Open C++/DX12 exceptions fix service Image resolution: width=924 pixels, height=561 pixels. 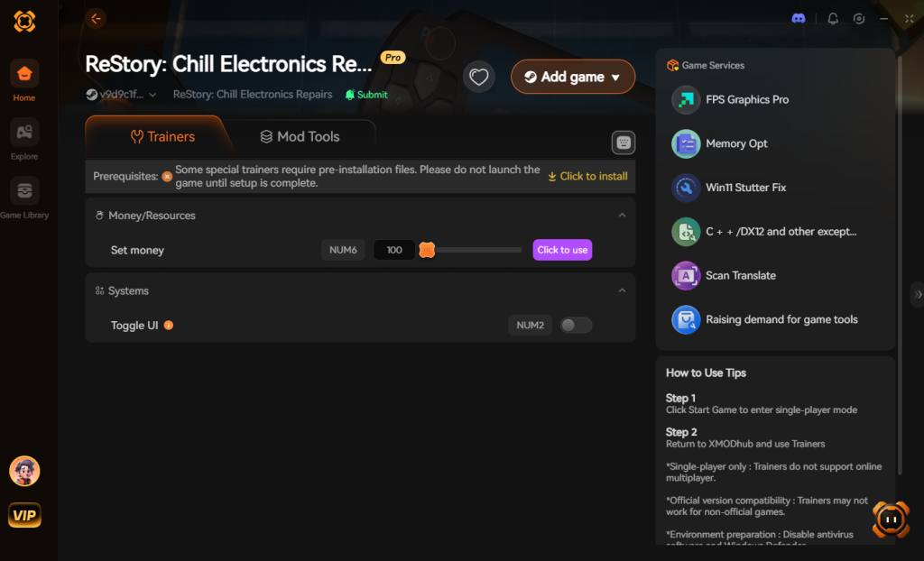pyautogui.click(x=764, y=232)
